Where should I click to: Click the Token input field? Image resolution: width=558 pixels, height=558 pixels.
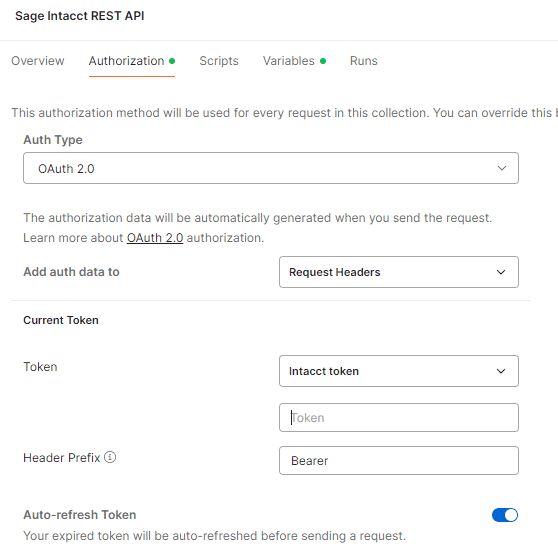(399, 417)
